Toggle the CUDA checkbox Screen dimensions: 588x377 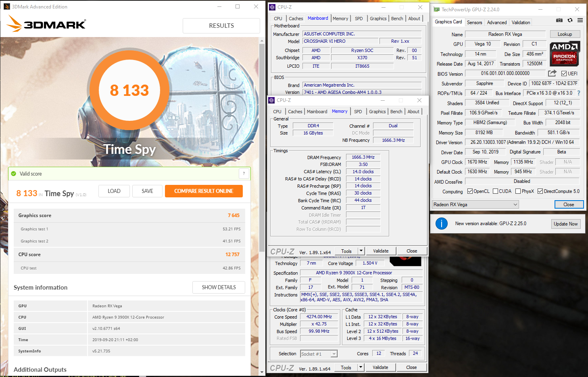pos(495,191)
